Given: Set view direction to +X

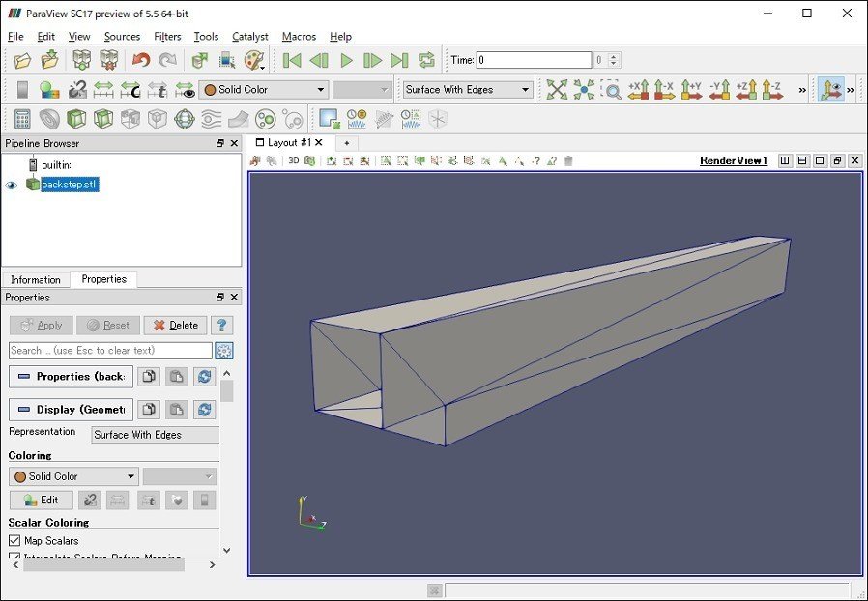Looking at the screenshot, I should pyautogui.click(x=638, y=90).
